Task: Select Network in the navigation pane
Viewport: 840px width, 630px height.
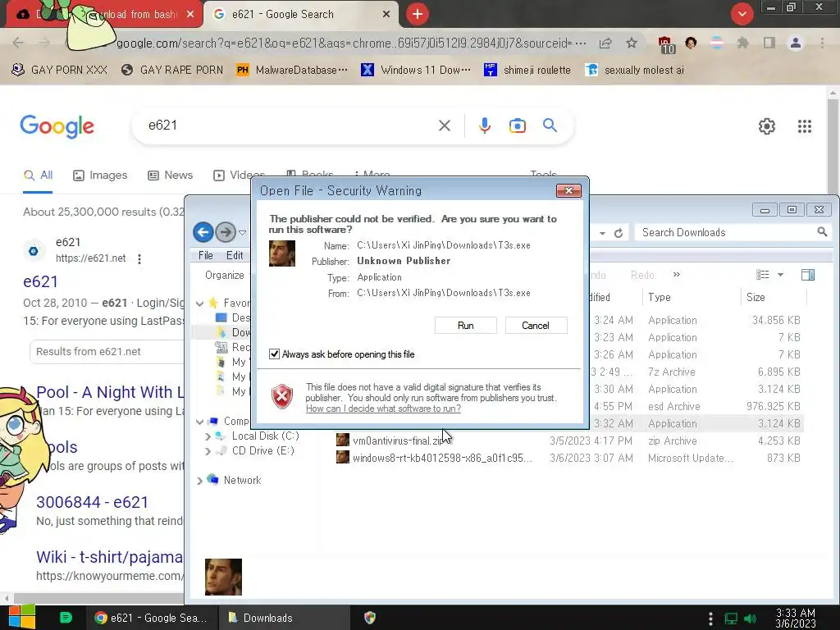Action: point(242,480)
